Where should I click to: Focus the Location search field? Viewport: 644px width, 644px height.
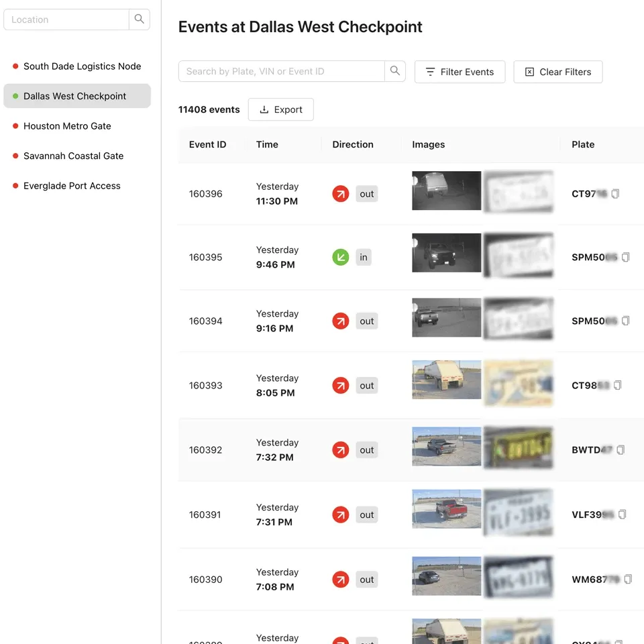(x=66, y=19)
